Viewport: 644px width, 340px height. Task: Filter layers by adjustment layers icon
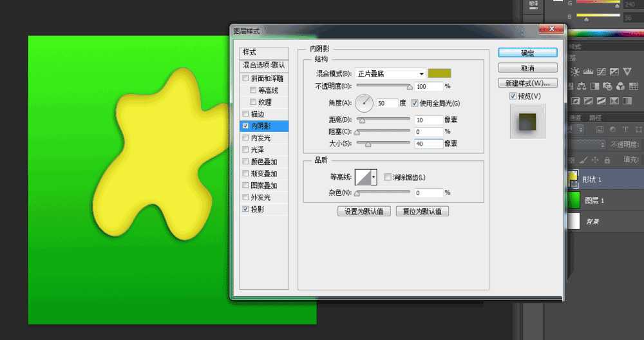[x=612, y=130]
